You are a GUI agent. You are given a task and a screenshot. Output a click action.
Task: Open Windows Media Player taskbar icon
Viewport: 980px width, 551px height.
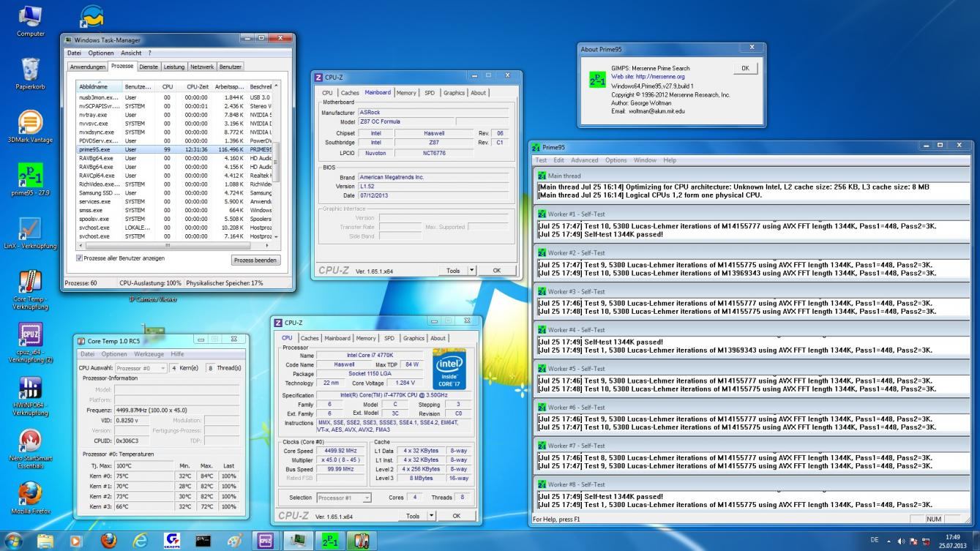click(76, 541)
